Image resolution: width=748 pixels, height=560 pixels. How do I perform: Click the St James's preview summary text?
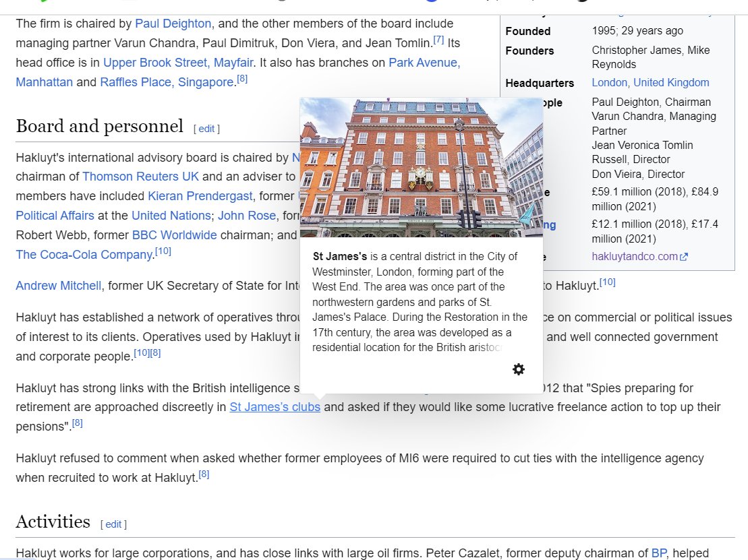tap(420, 302)
